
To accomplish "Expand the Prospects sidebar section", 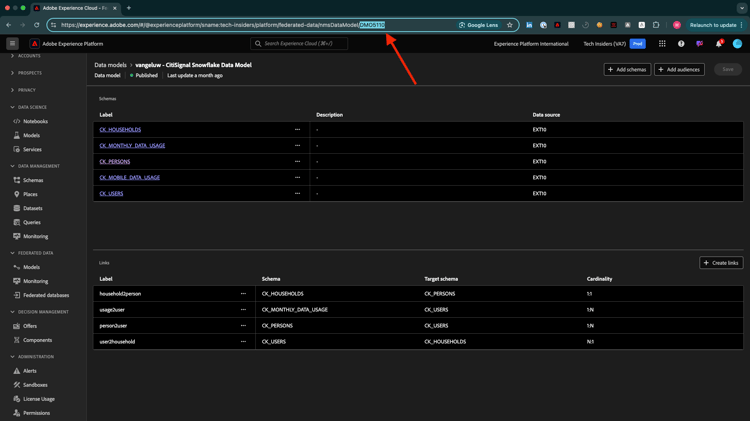I will point(26,73).
